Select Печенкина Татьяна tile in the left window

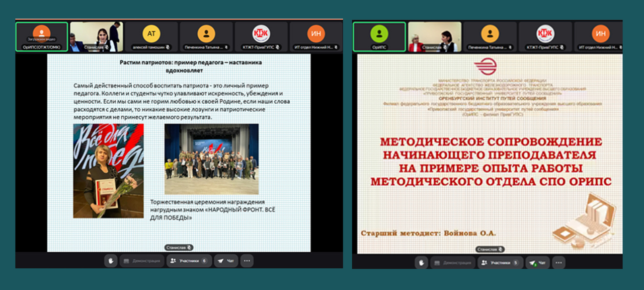(206, 37)
